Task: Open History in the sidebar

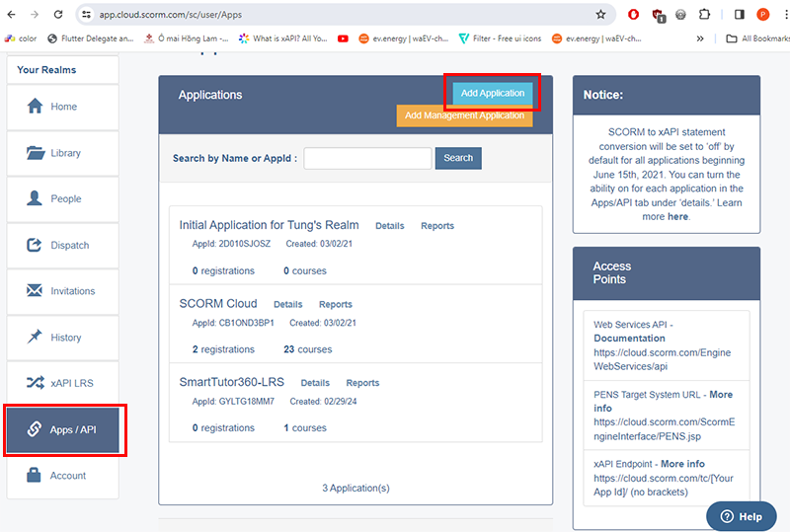Action: tap(63, 338)
